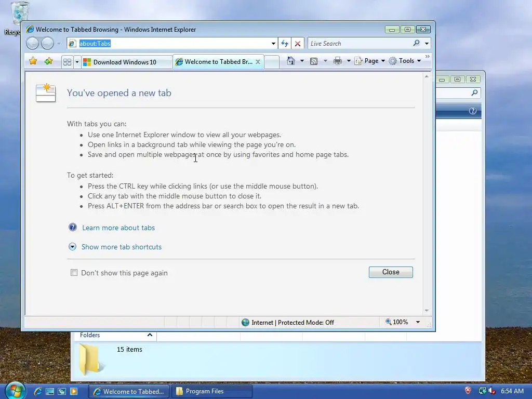532x399 pixels.
Task: Open the search provider options dropdown
Action: click(x=427, y=44)
